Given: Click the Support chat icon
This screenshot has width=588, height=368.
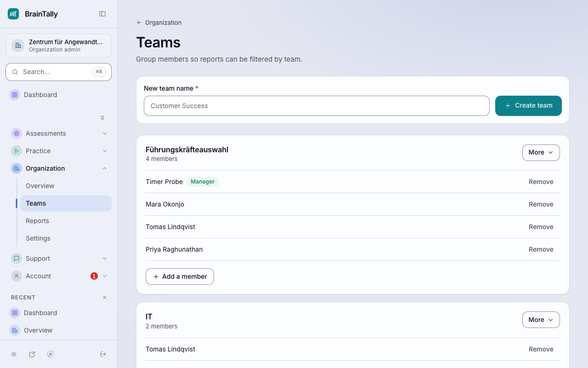Looking at the screenshot, I should coord(17,259).
